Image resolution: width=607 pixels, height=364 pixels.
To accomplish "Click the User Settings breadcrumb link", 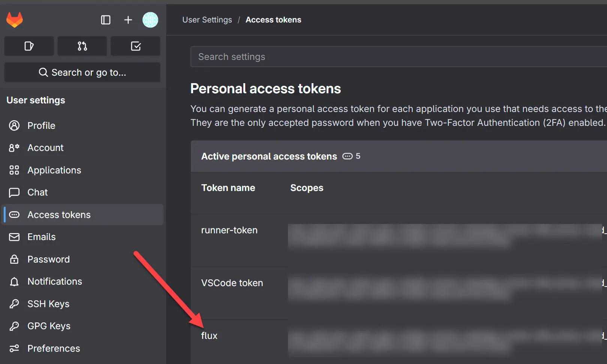I will tap(207, 20).
